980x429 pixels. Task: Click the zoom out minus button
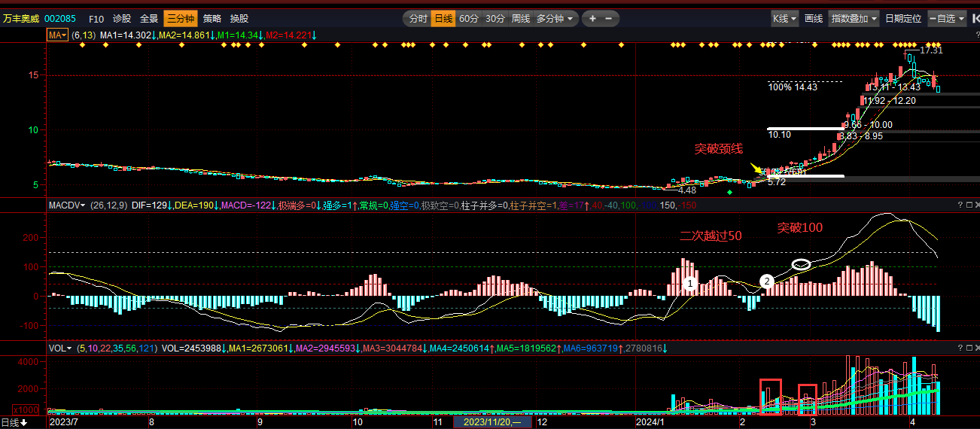[x=608, y=19]
